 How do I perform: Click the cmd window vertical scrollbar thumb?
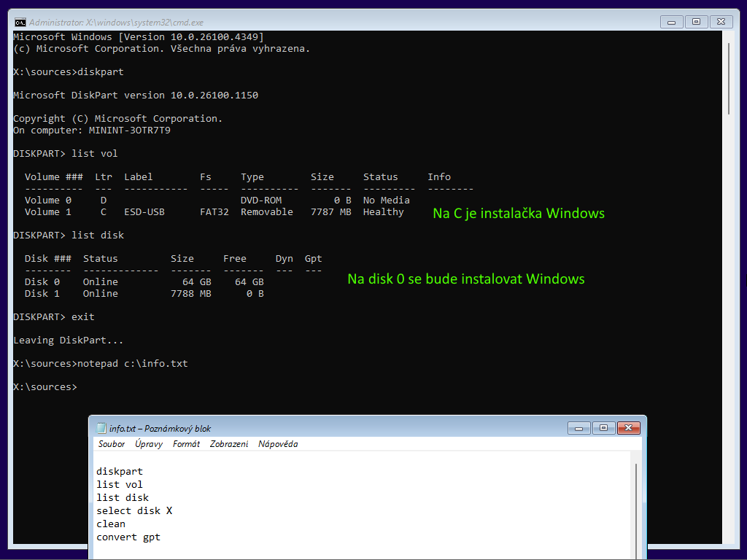729,79
